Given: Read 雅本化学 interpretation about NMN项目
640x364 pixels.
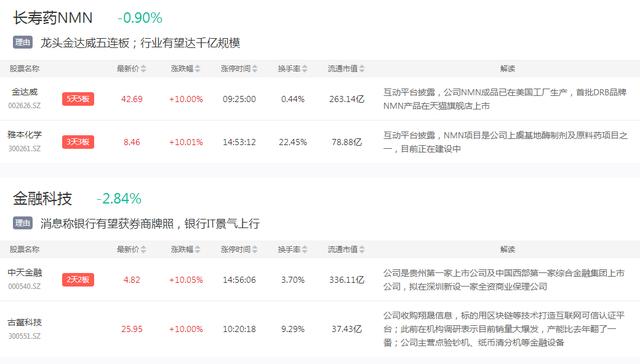Looking at the screenshot, I should click(x=505, y=142).
